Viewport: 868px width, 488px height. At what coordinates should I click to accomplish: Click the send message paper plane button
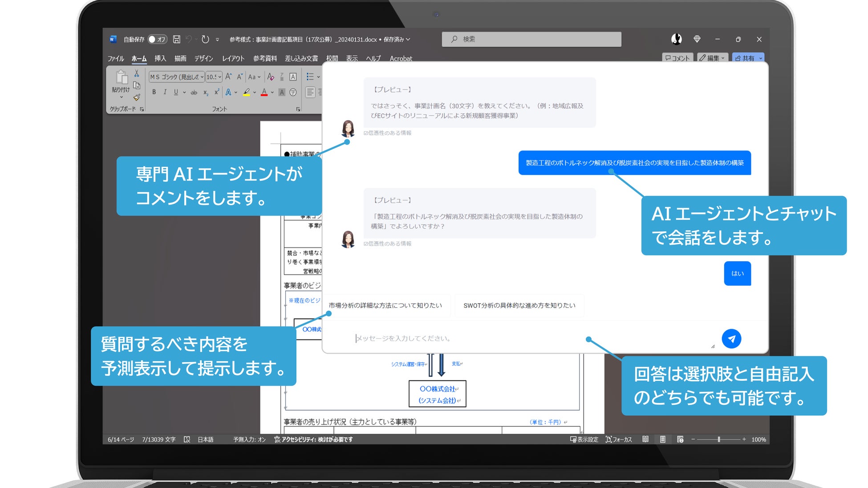pyautogui.click(x=731, y=339)
